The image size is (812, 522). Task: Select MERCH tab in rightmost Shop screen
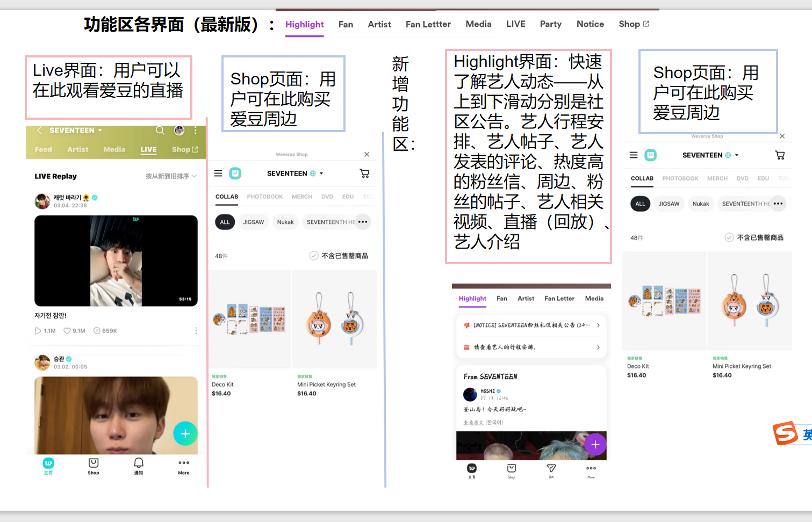(717, 178)
